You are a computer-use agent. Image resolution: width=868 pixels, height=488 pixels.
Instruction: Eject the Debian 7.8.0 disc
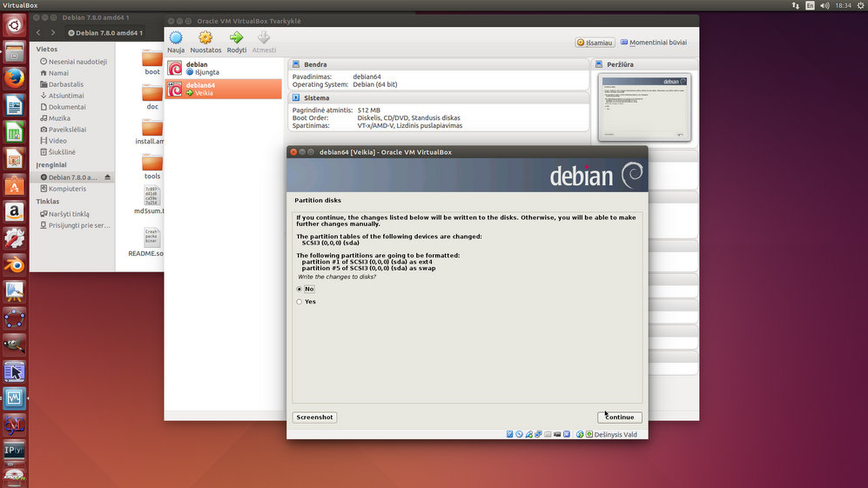click(x=108, y=177)
